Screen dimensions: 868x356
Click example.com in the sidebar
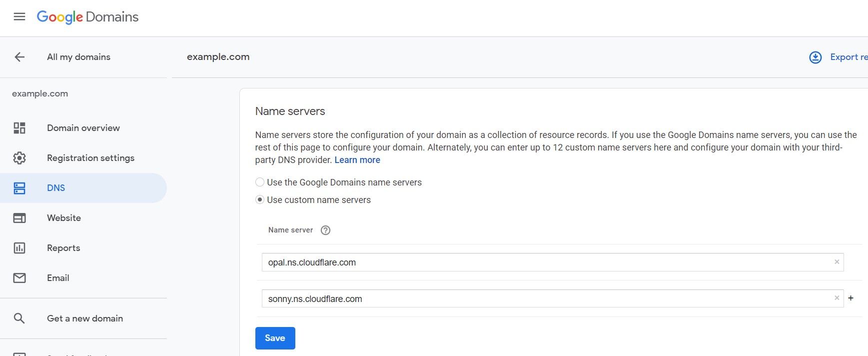[40, 93]
